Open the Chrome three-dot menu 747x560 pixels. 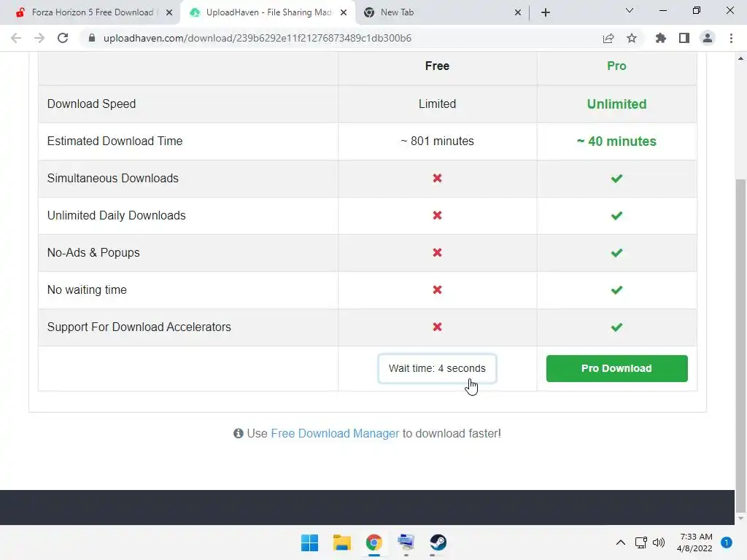click(731, 38)
